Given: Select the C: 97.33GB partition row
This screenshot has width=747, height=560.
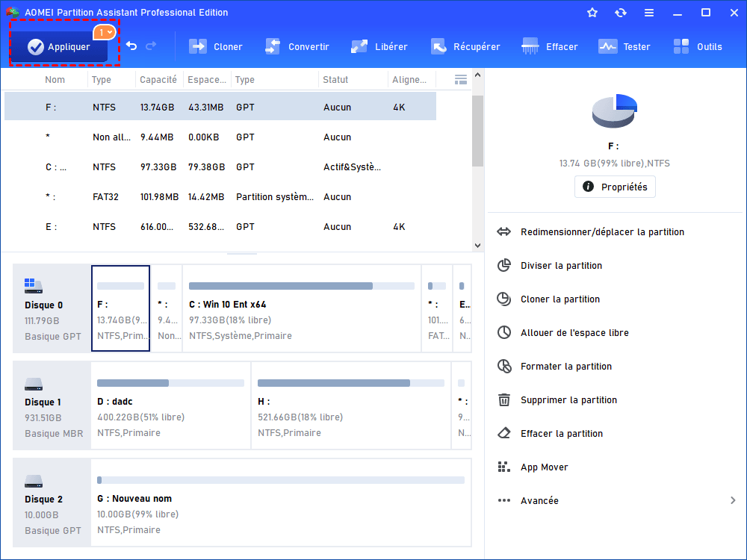Looking at the screenshot, I should [x=220, y=167].
